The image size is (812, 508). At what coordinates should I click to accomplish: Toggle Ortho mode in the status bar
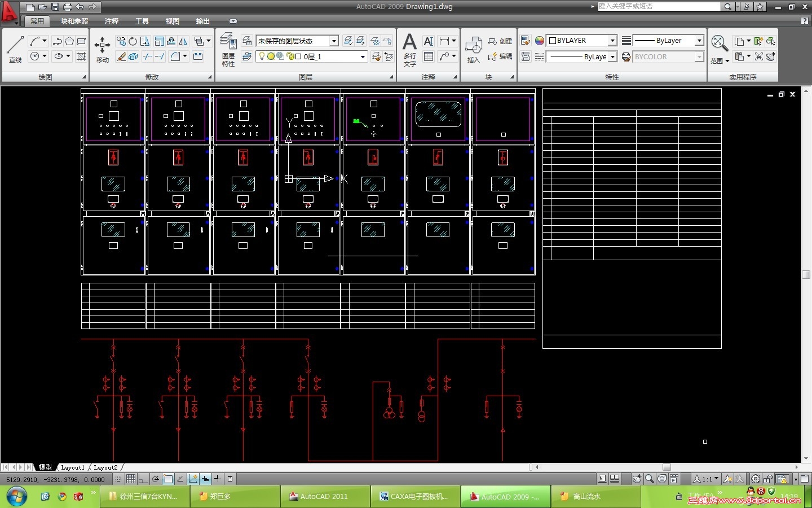143,479
